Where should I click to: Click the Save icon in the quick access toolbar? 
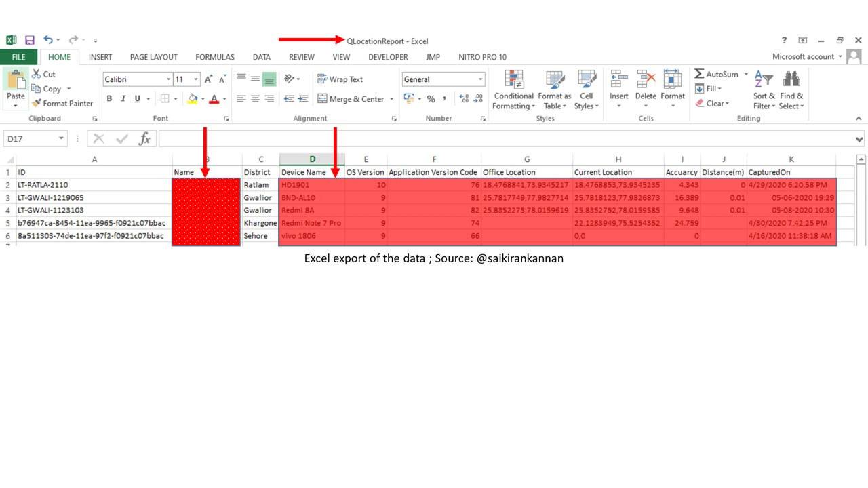click(x=29, y=41)
